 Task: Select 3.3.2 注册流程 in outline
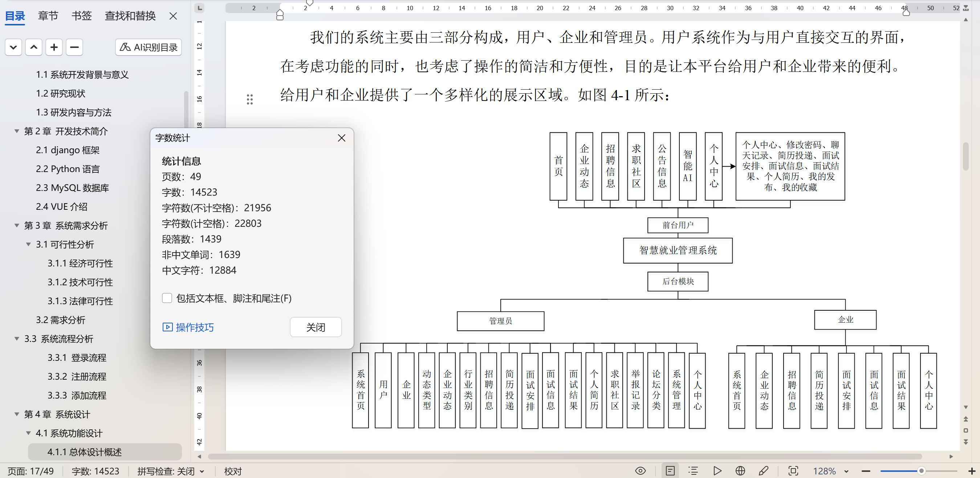pyautogui.click(x=77, y=376)
